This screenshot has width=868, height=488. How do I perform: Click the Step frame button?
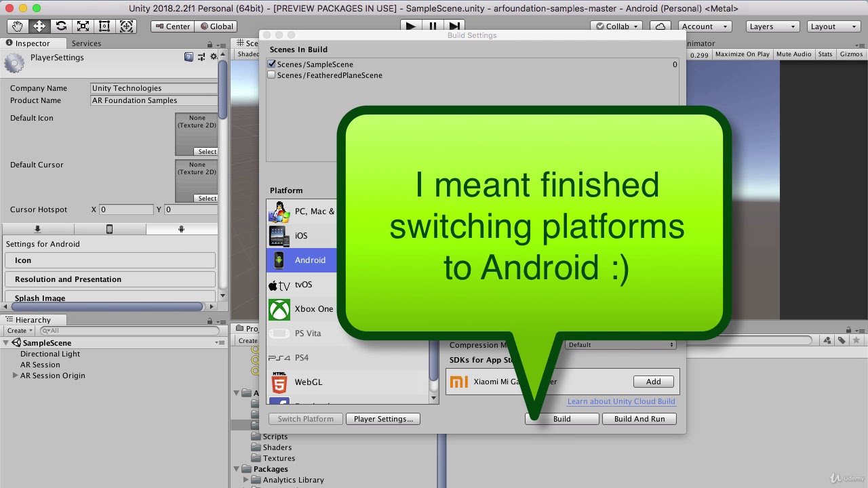click(x=454, y=26)
